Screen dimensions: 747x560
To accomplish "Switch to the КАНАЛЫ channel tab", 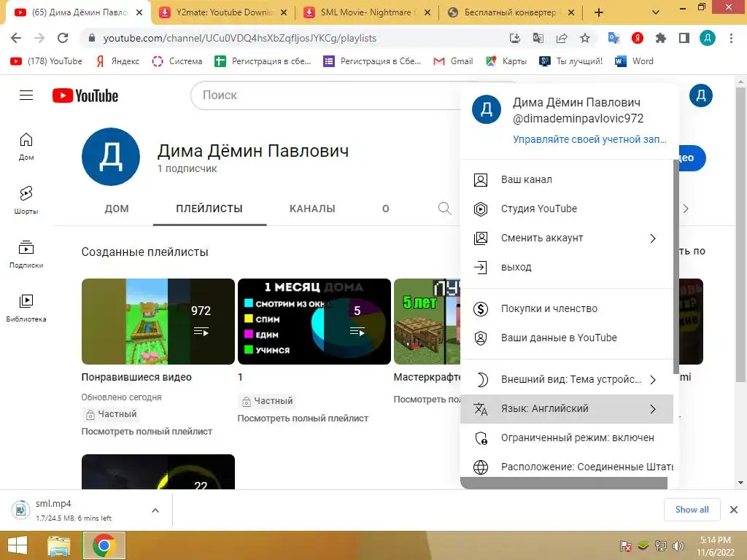I will pyautogui.click(x=312, y=209).
